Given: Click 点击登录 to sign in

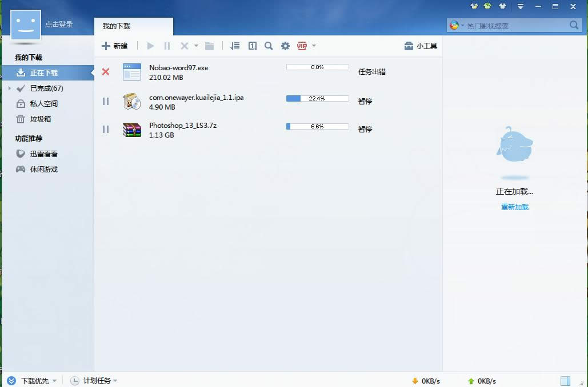Looking at the screenshot, I should [x=59, y=25].
